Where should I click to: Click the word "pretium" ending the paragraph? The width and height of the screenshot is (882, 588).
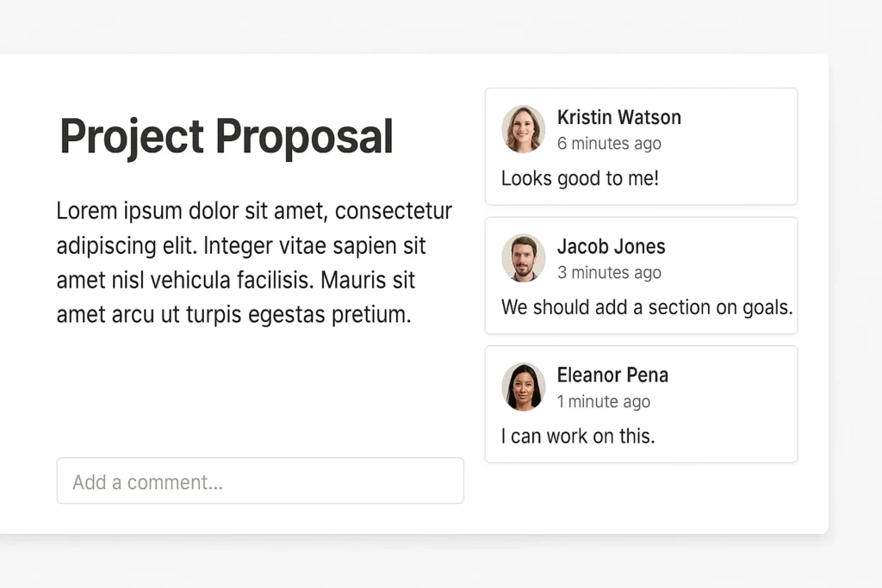[x=371, y=314]
